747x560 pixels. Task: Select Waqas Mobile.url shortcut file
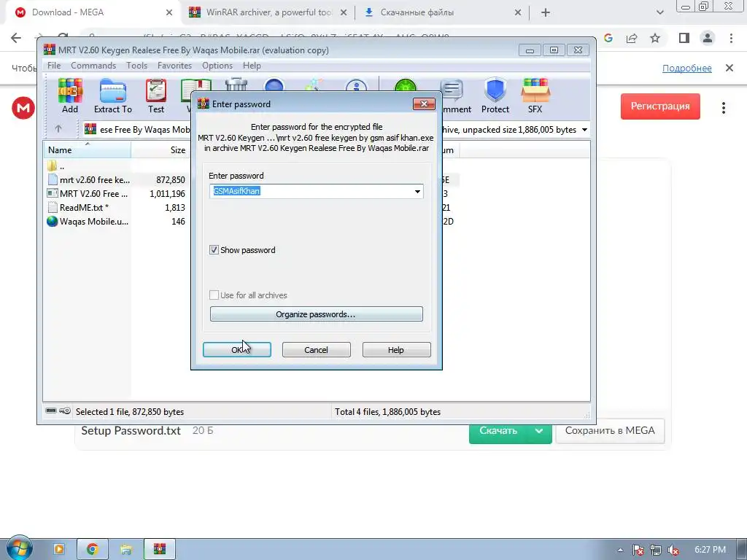pos(88,222)
